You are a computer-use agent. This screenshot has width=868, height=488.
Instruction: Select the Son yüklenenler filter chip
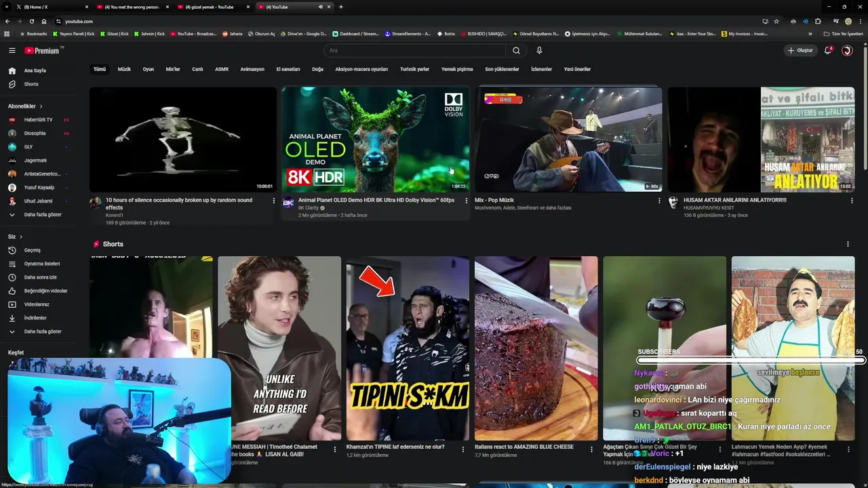tap(502, 69)
